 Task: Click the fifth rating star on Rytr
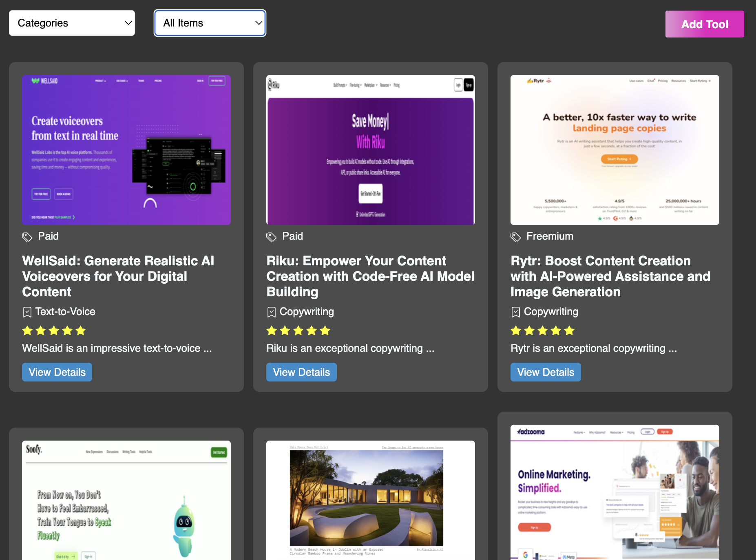pyautogui.click(x=569, y=331)
